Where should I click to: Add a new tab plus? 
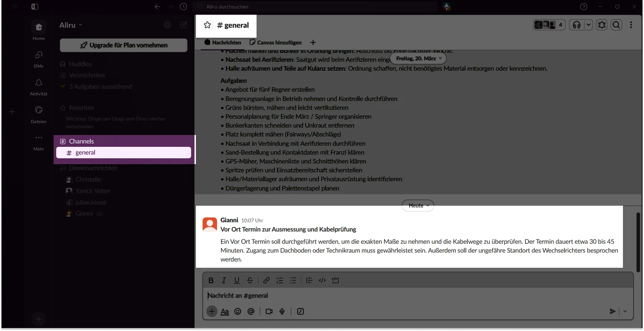tap(313, 43)
